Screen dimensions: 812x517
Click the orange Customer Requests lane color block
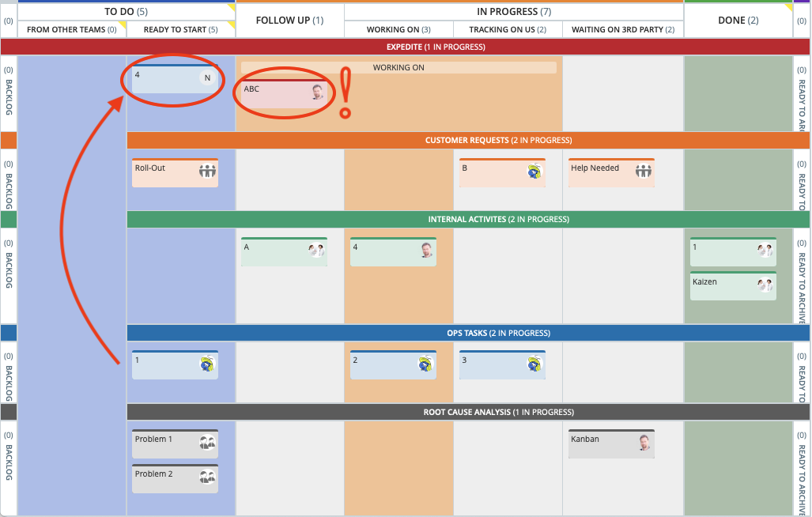[9, 140]
